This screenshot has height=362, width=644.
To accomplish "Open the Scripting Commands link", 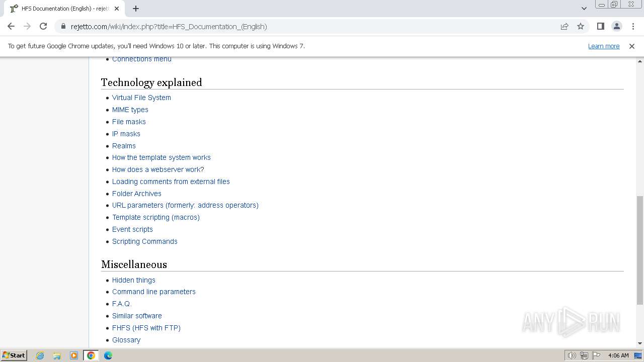I will coord(144,241).
